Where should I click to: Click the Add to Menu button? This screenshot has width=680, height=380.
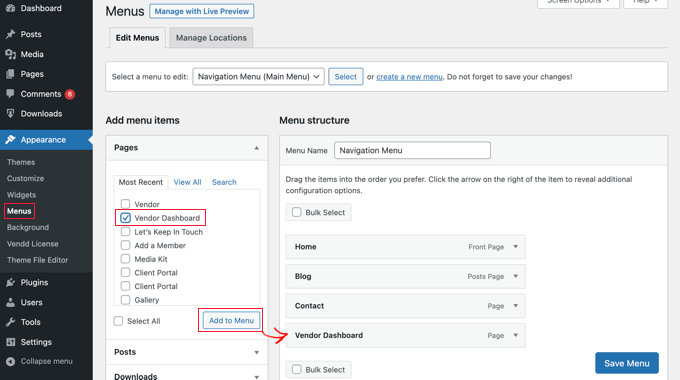click(x=231, y=321)
